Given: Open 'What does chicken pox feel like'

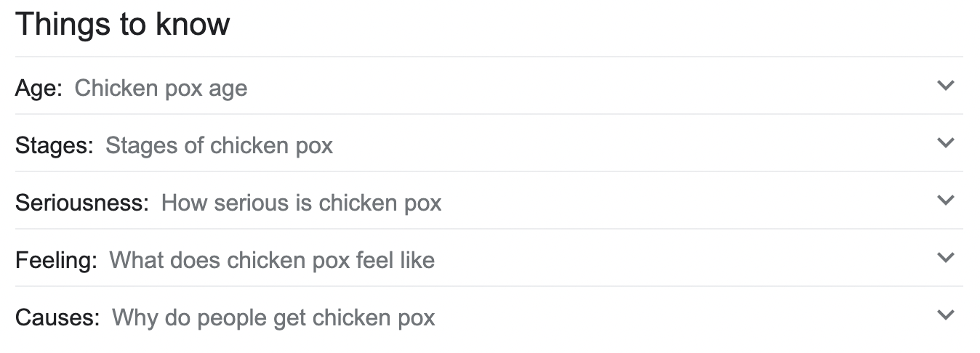Looking at the screenshot, I should (x=272, y=260).
